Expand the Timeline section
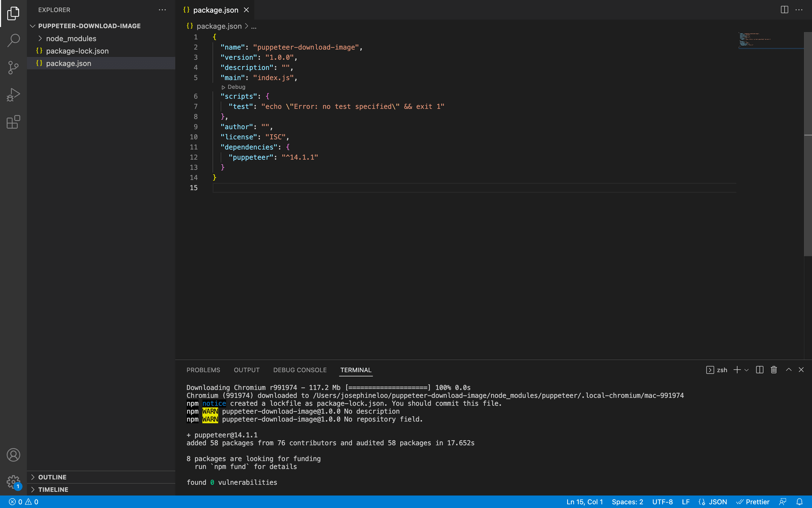The height and width of the screenshot is (508, 812). [x=101, y=489]
